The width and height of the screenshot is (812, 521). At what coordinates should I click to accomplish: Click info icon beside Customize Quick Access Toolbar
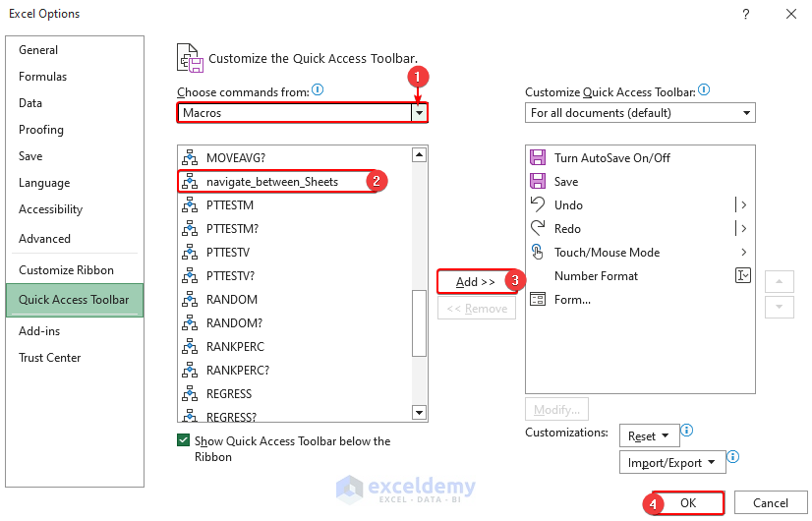pyautogui.click(x=704, y=90)
